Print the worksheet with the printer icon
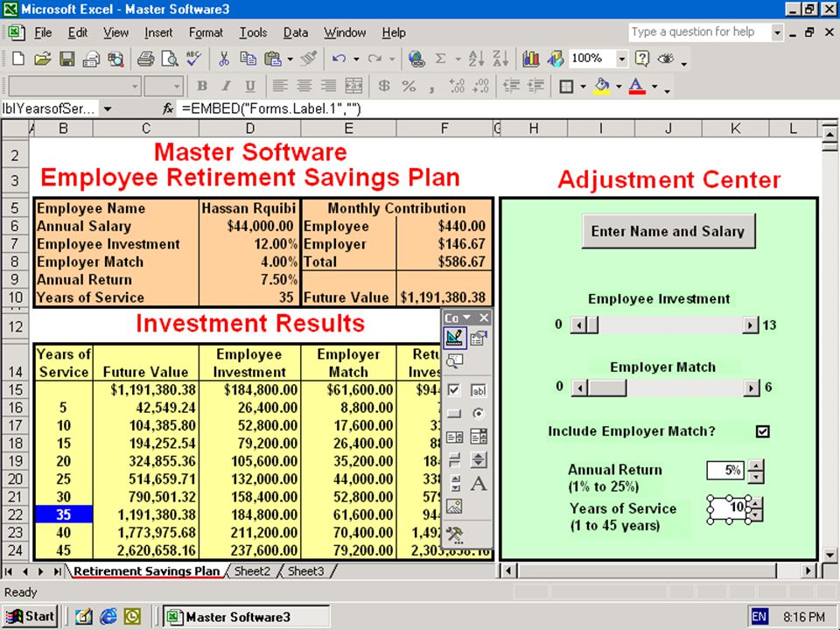The height and width of the screenshot is (630, 840). point(146,59)
